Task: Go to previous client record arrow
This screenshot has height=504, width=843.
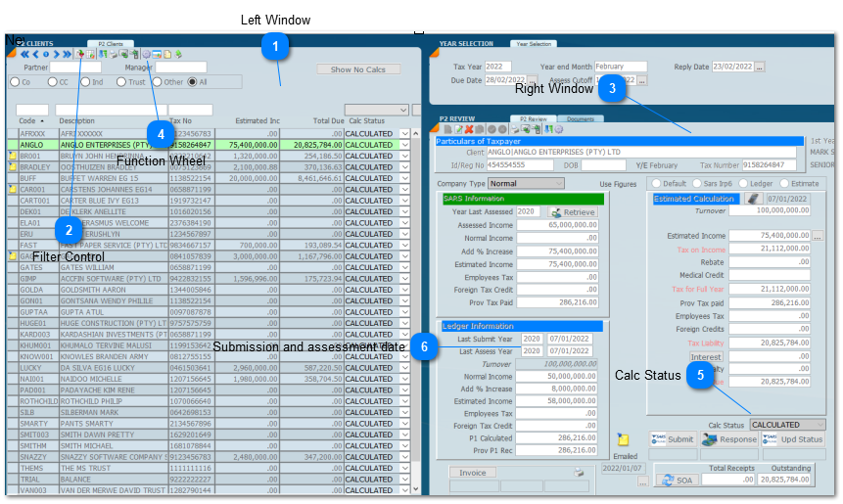Action: click(35, 54)
